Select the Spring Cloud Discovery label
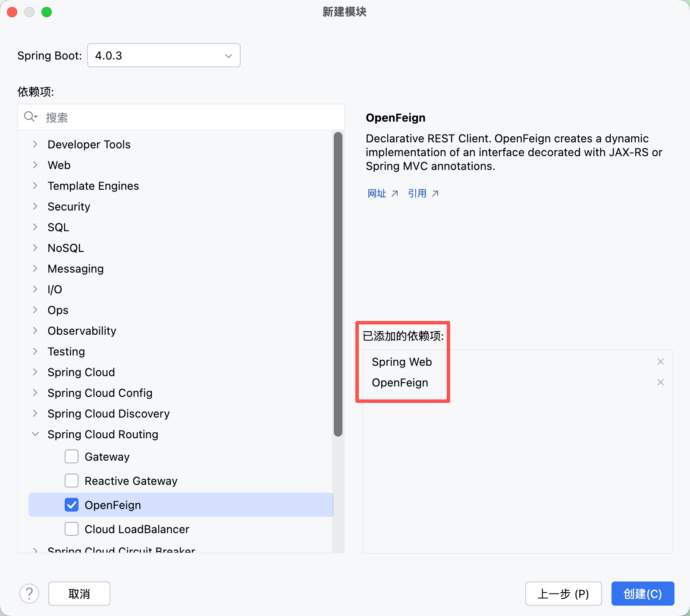Screen dimensions: 690x616 coord(109,413)
